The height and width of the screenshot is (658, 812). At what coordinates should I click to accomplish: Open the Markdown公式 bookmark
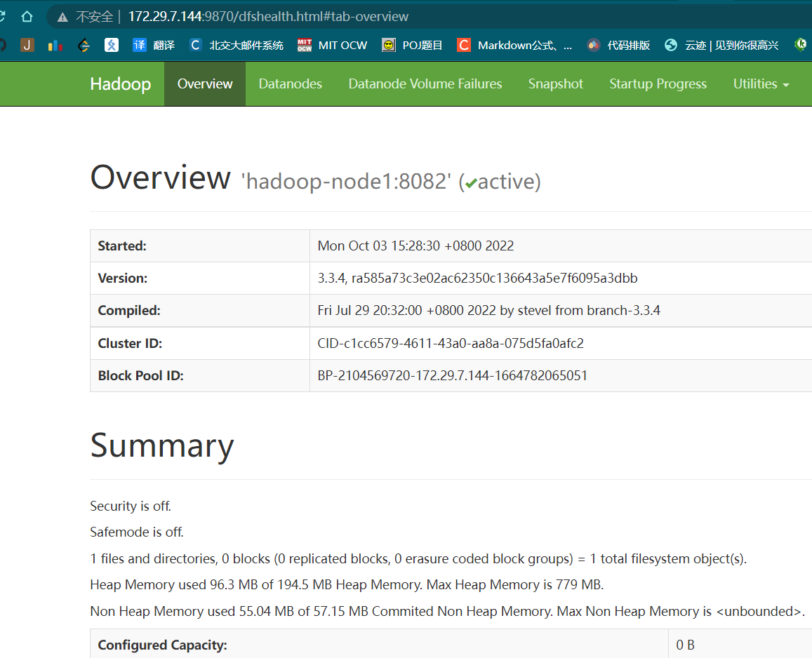514,45
